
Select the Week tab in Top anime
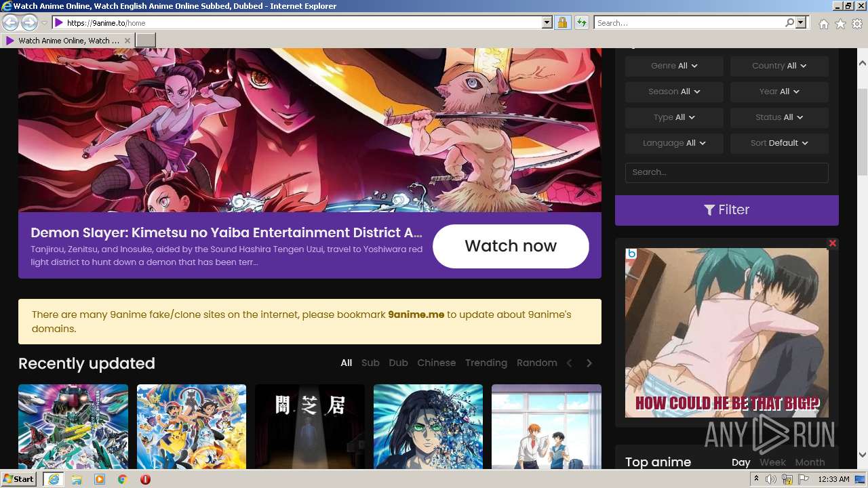coord(772,462)
